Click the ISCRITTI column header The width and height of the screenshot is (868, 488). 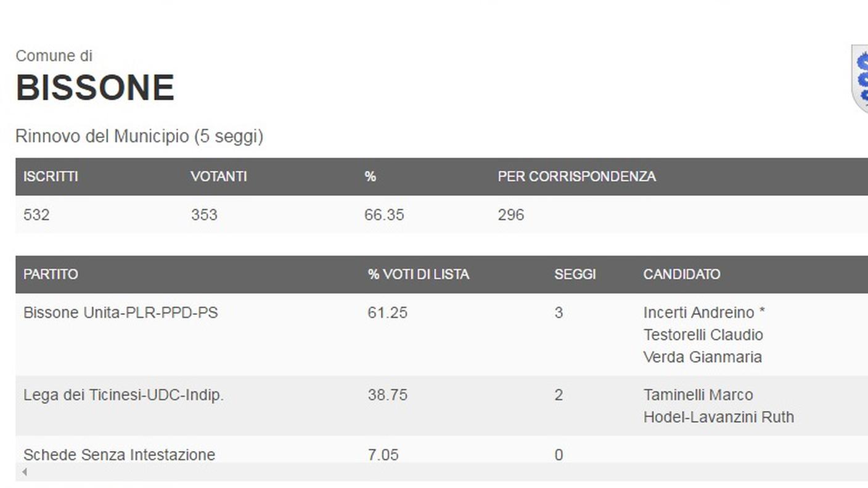(51, 176)
